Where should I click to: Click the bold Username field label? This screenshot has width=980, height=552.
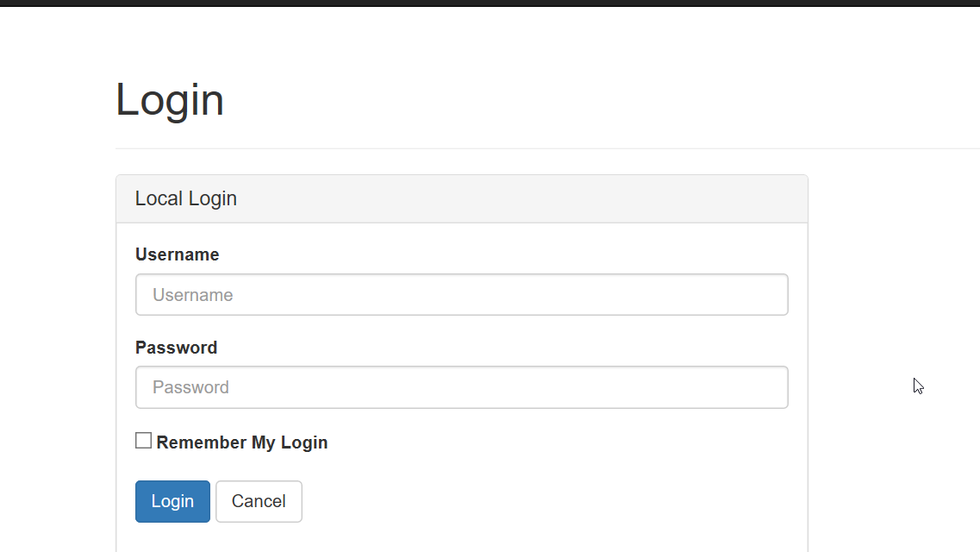(x=177, y=254)
